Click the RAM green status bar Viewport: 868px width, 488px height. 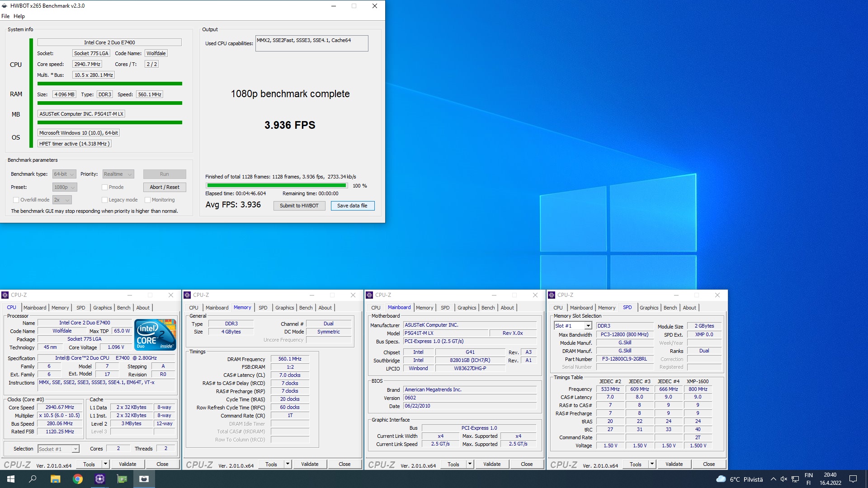click(x=109, y=103)
